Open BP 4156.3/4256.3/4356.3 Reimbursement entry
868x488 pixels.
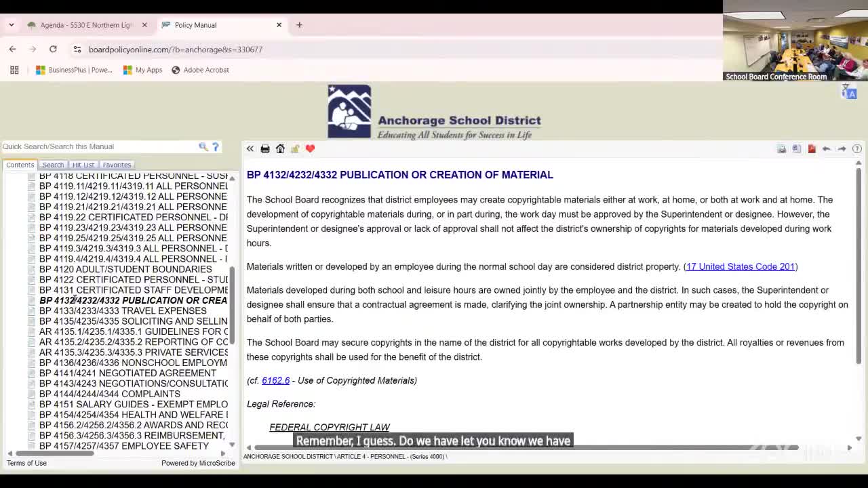(132, 436)
